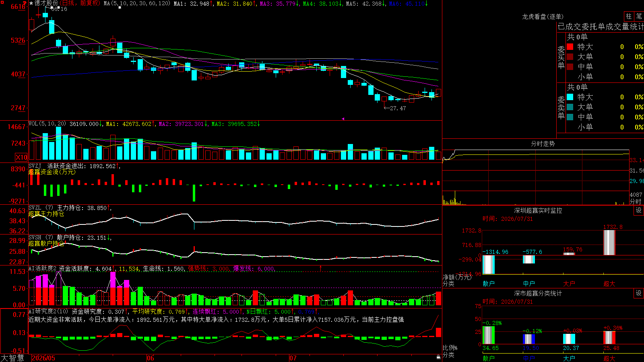Viewport: 644px width, 362px height.
Task: Click the 委买单 section label
Action: tap(561, 58)
